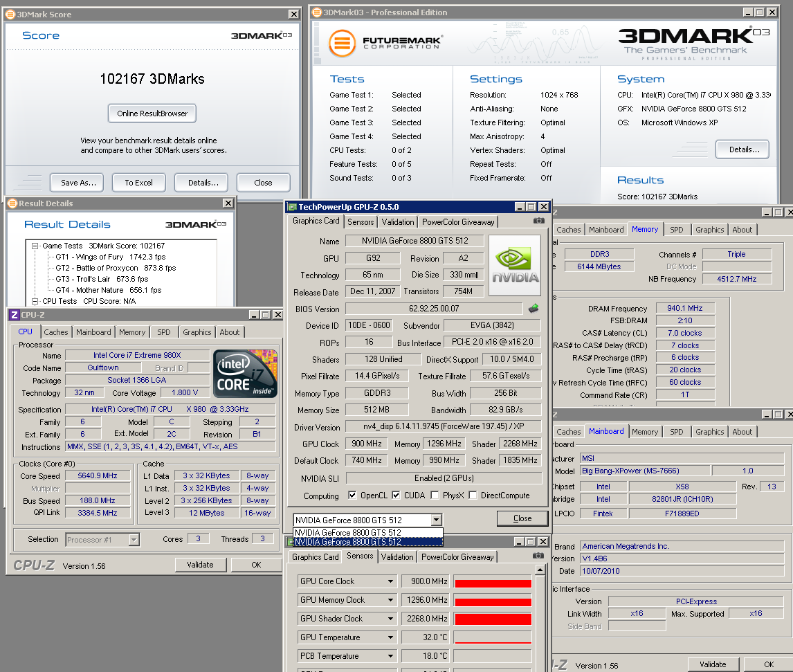This screenshot has height=672, width=793.
Task: Click the camera icon in the GPU-Z Sensors window
Action: (538, 555)
